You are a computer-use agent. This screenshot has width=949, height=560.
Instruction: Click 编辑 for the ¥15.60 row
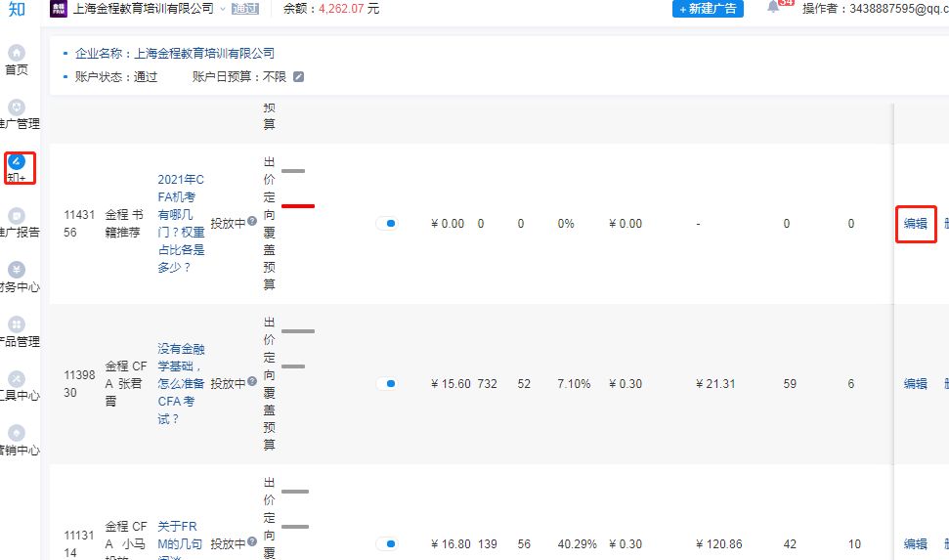915,384
